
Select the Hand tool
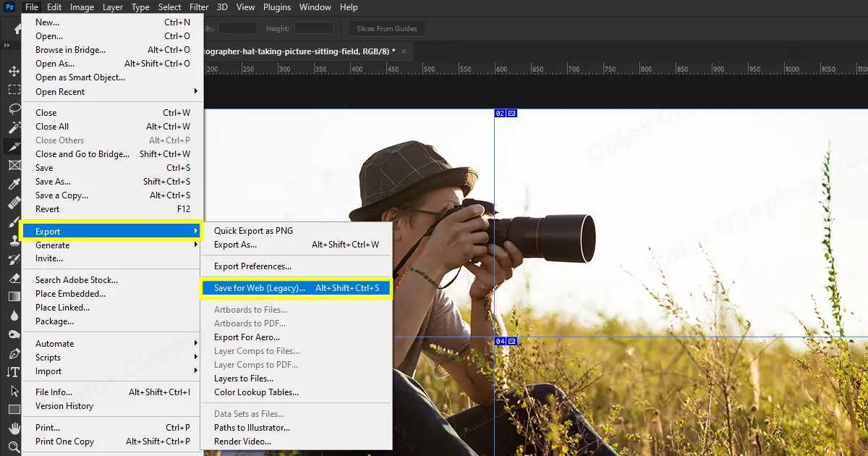14,428
